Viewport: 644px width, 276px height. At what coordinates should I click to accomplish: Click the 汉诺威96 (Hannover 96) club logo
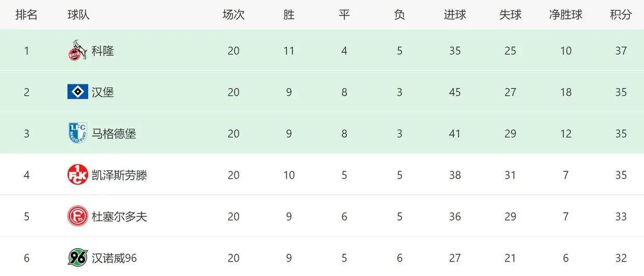78,257
